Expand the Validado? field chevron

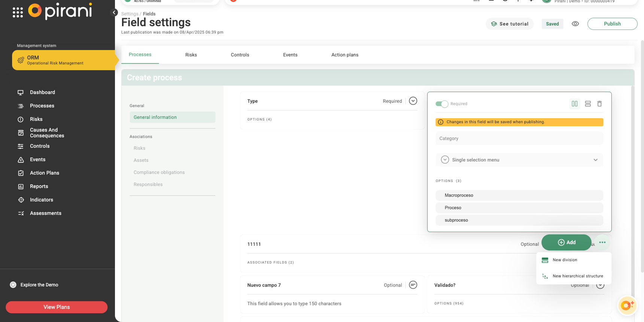[600, 285]
